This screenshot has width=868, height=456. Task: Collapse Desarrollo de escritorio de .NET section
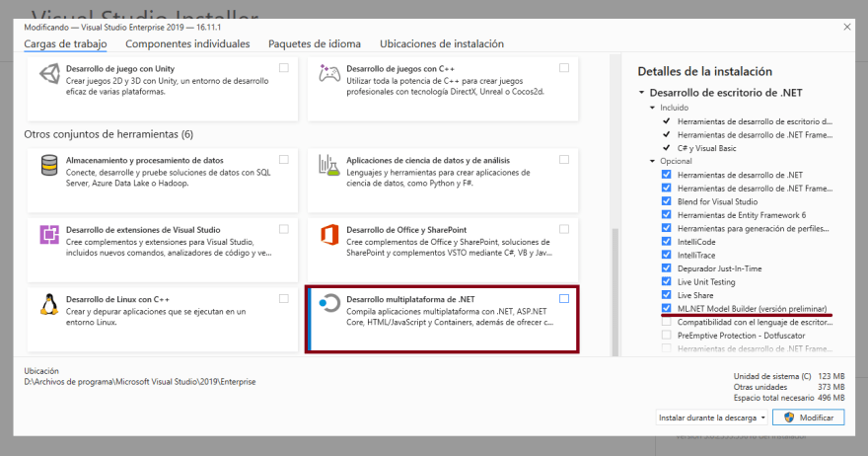pos(641,93)
